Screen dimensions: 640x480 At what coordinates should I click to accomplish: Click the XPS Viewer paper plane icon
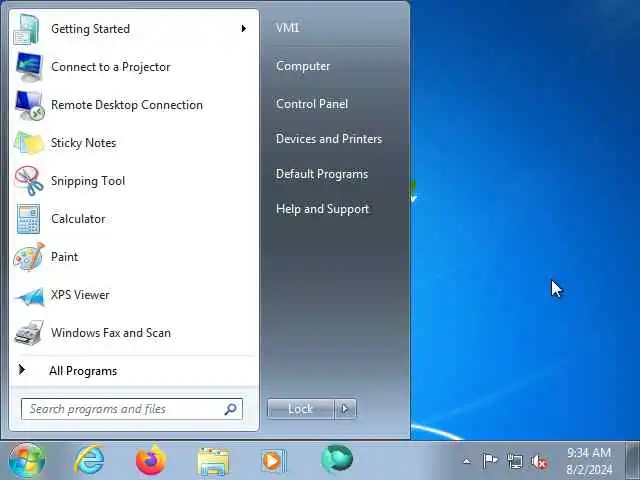29,296
